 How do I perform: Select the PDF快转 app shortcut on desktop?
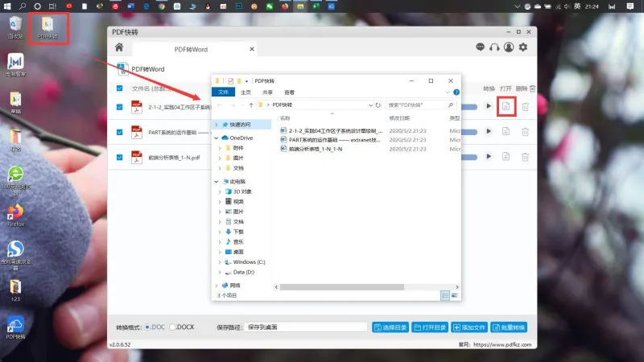pyautogui.click(x=15, y=327)
